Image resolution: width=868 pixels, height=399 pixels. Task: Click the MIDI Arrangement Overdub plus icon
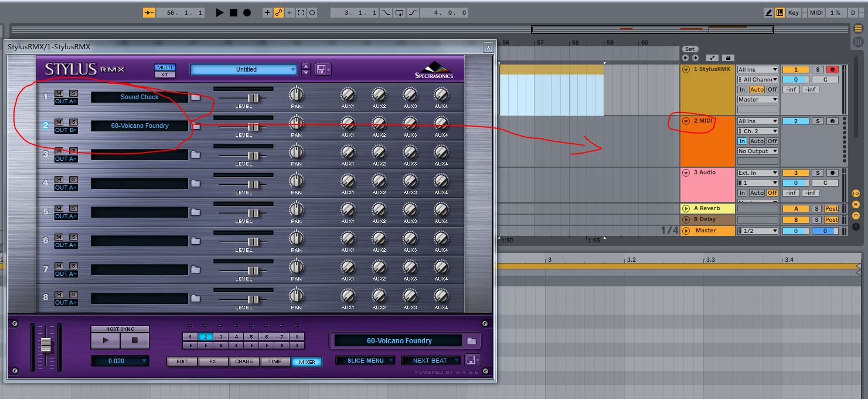268,12
